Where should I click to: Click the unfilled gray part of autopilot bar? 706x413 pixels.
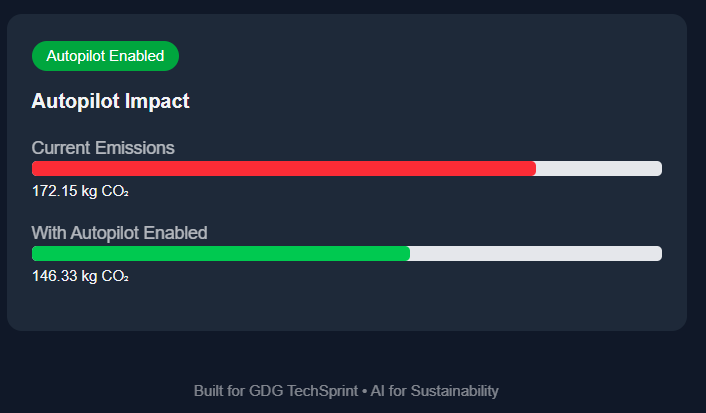pyautogui.click(x=535, y=253)
